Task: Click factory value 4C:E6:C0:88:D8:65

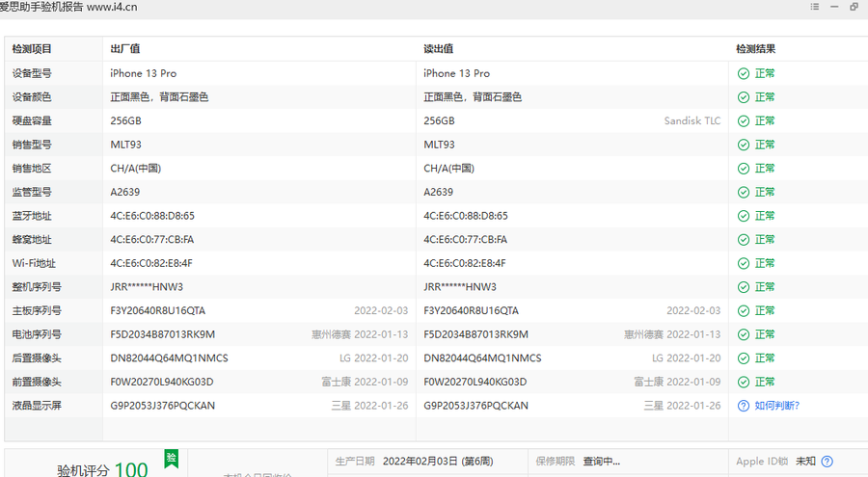Action: [152, 216]
